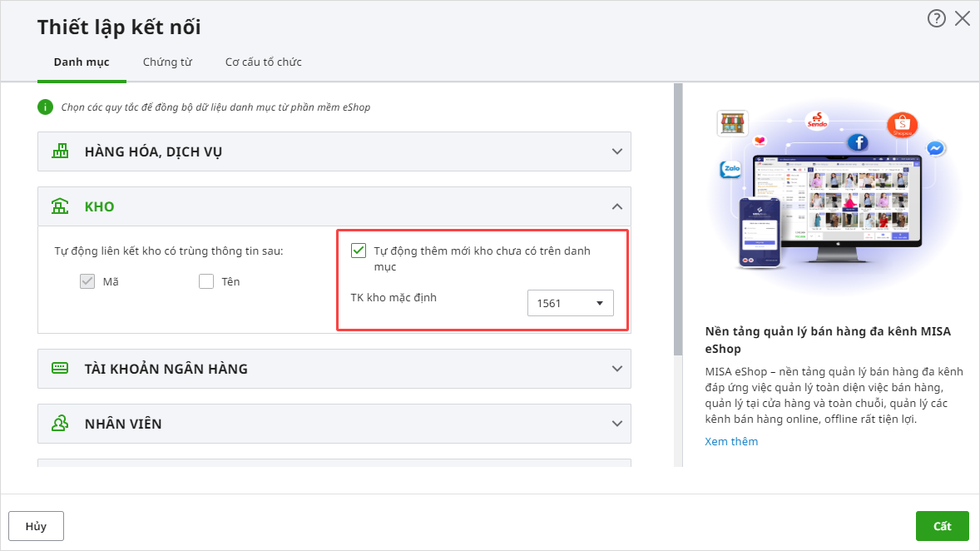Screen dimensions: 980x551
Task: Click the Kho warehouse icon
Action: point(60,206)
